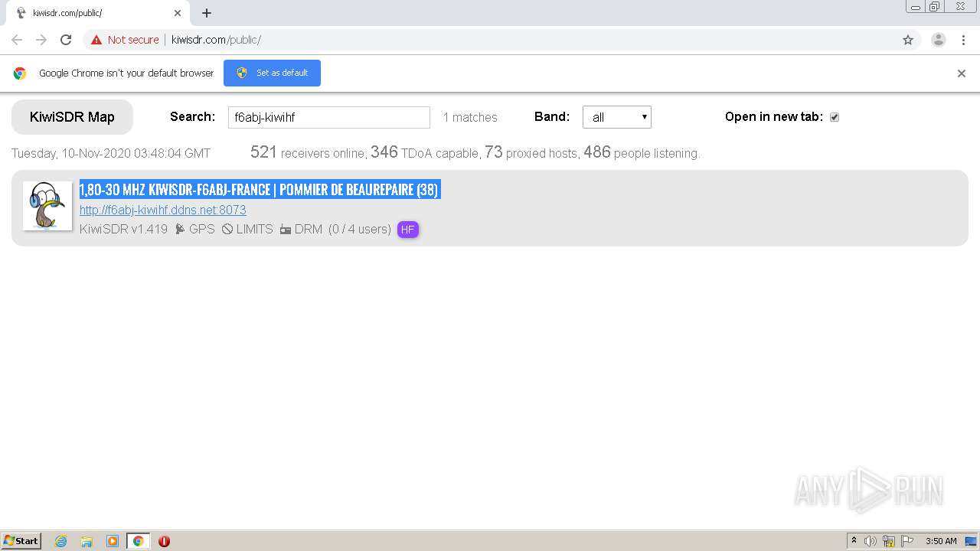Click the purple HF band badge
980x551 pixels.
coord(407,230)
